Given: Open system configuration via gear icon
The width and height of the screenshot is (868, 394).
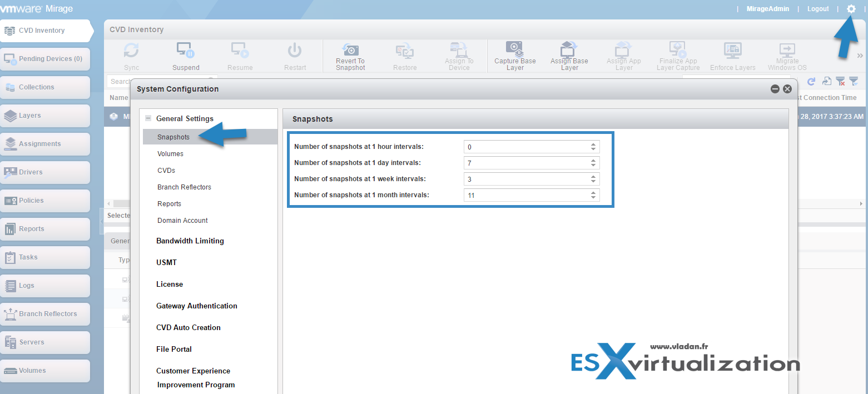Looking at the screenshot, I should tap(851, 9).
